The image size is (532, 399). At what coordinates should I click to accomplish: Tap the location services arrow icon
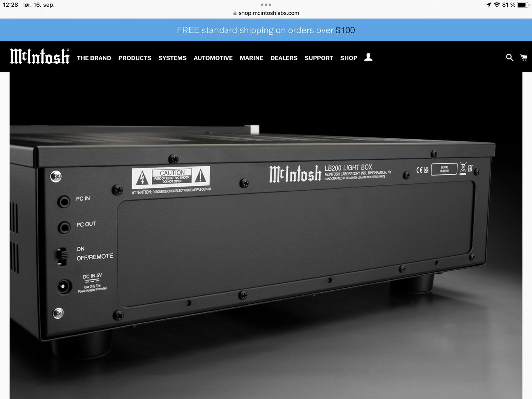[489, 5]
